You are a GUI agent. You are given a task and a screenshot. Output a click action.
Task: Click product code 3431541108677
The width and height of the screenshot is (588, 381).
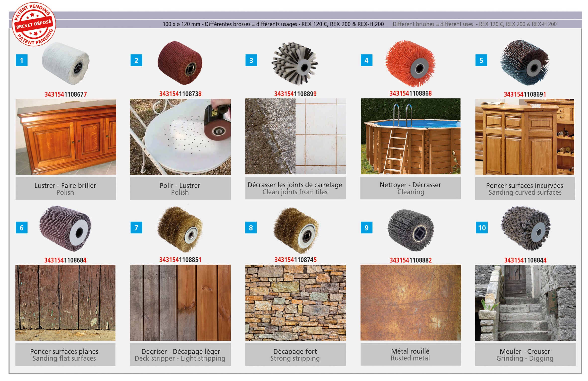coord(66,94)
